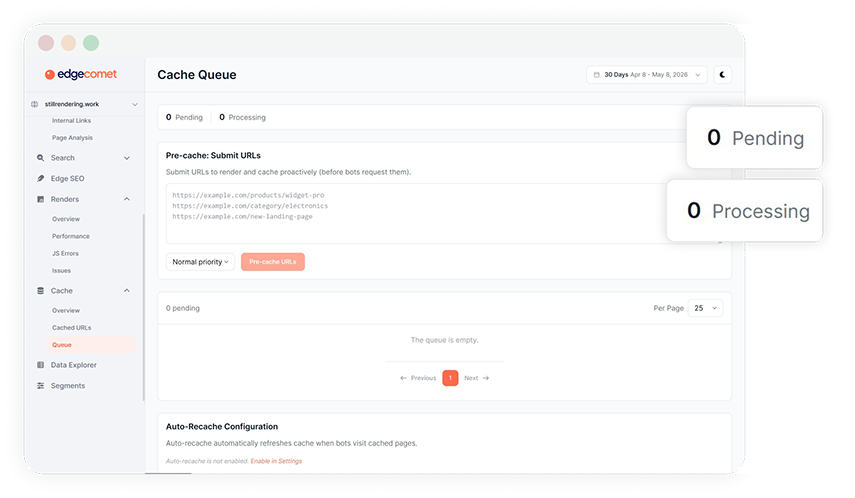Click the '0 Pending' stat in the header bar
855x498 pixels.
(x=184, y=117)
